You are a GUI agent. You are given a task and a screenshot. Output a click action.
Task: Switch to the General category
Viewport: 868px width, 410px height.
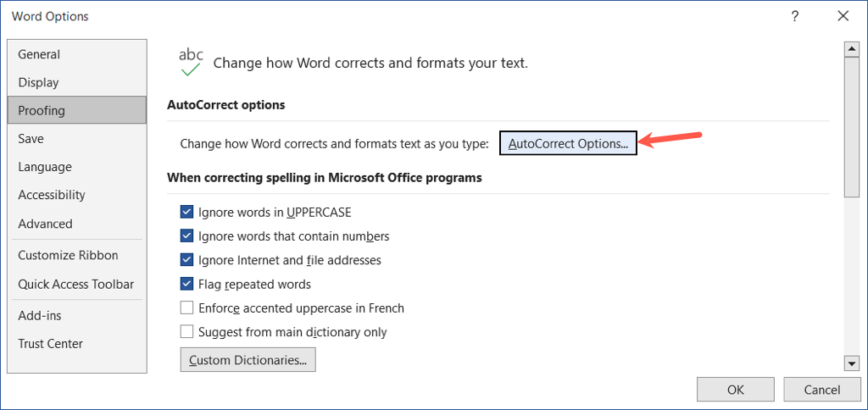click(39, 54)
